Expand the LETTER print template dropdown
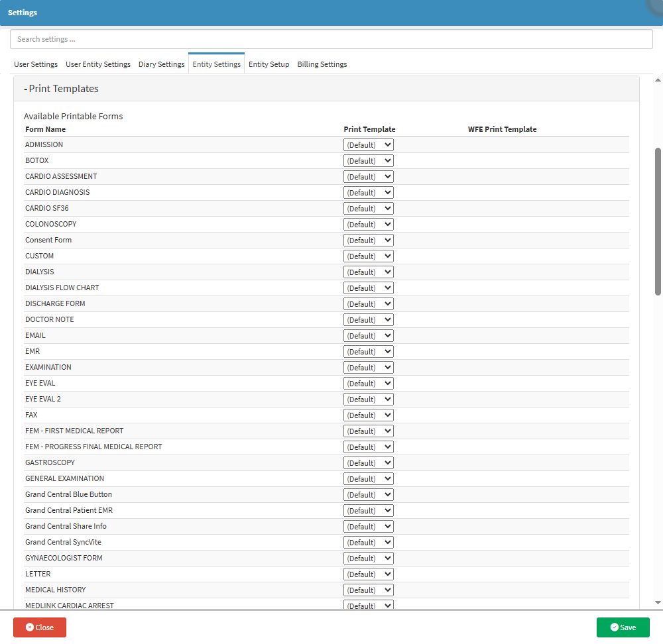 [x=368, y=574]
